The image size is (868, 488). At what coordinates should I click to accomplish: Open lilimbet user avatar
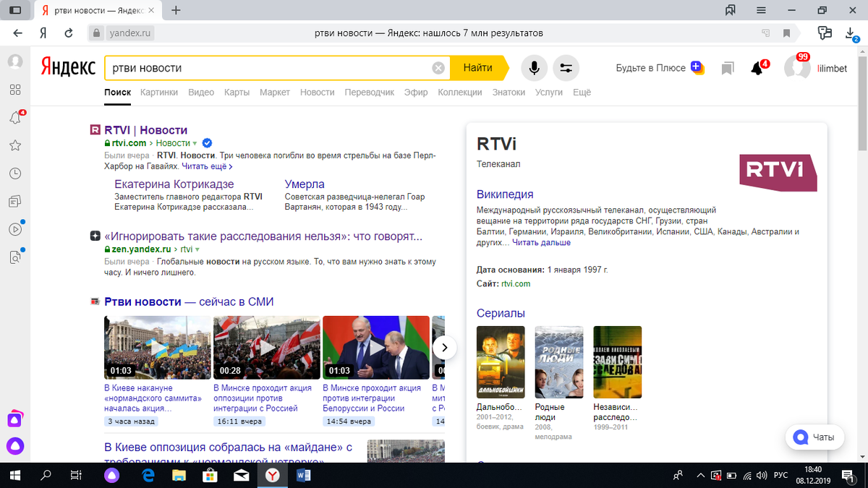pyautogui.click(x=797, y=68)
